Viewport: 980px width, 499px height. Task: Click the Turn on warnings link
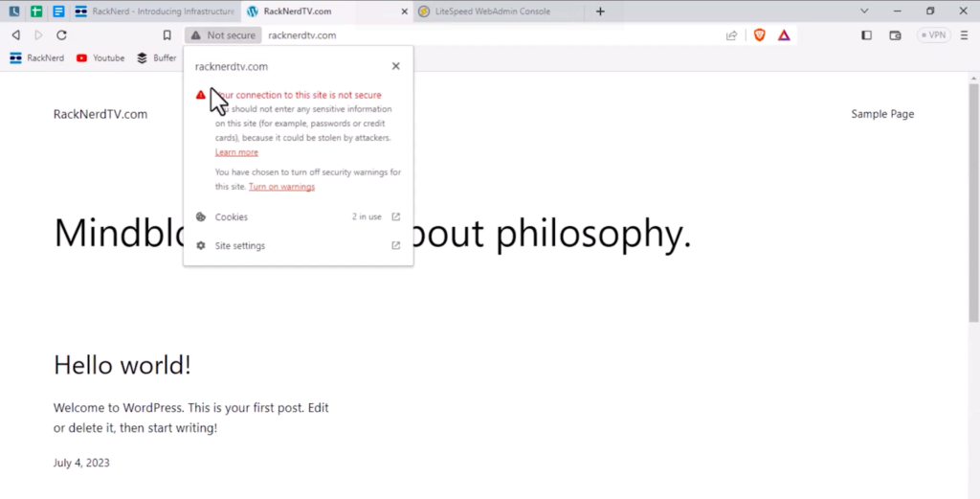click(281, 187)
